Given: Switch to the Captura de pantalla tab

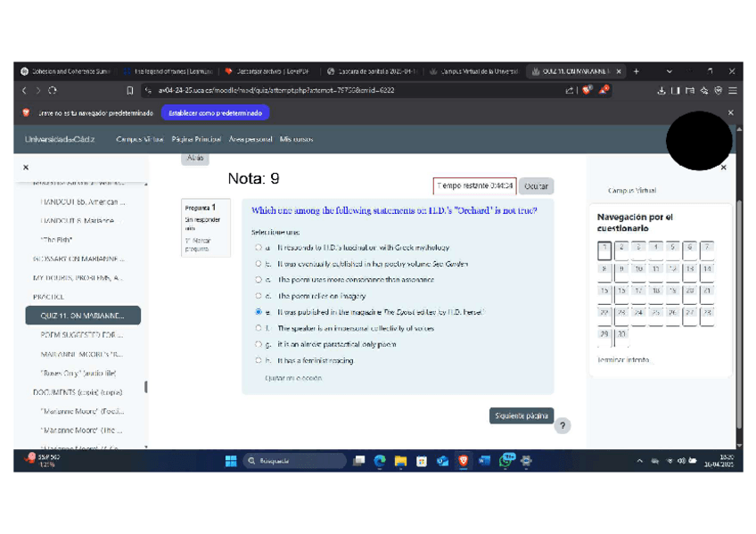Looking at the screenshot, I should point(373,71).
